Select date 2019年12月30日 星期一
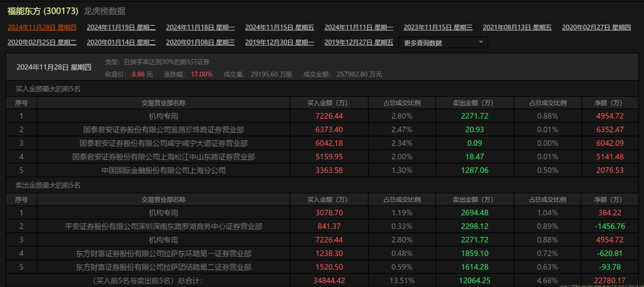Viewport: 644px width, 287px height. tap(280, 42)
